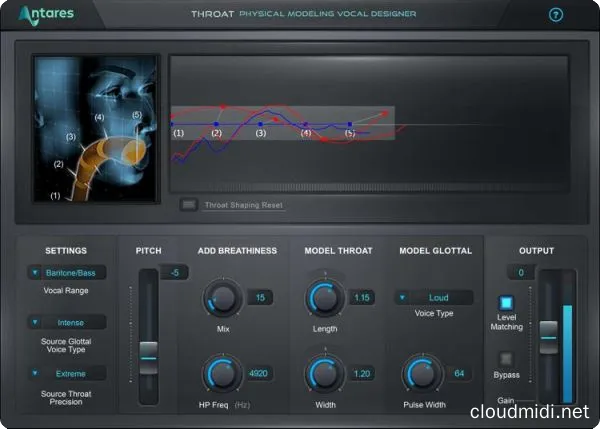Select throat graph blue point (3)
This screenshot has height=429, width=600.
[261, 124]
